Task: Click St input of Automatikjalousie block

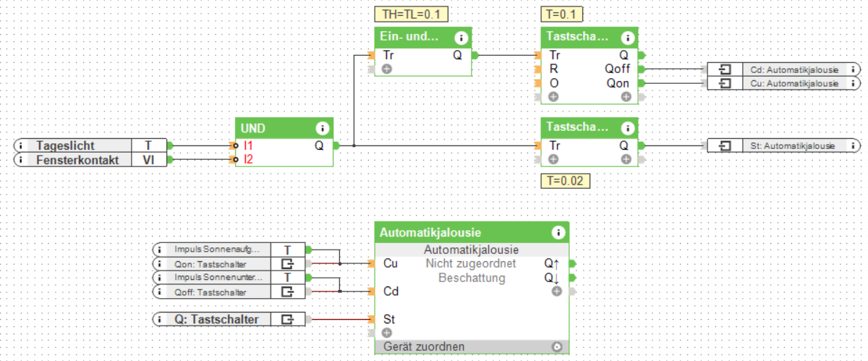Action: 388,318
